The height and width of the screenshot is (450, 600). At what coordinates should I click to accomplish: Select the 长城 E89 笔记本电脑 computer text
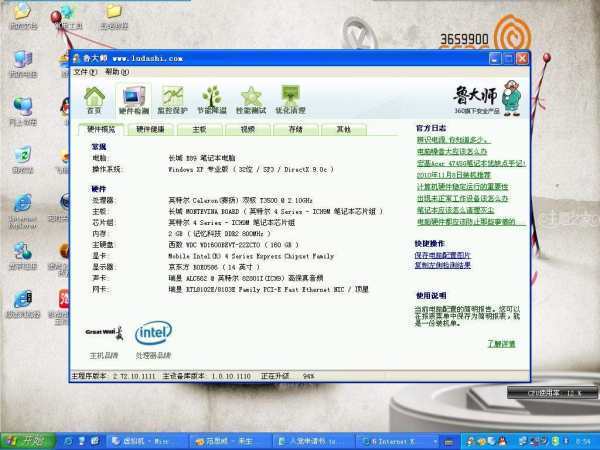tap(202, 158)
